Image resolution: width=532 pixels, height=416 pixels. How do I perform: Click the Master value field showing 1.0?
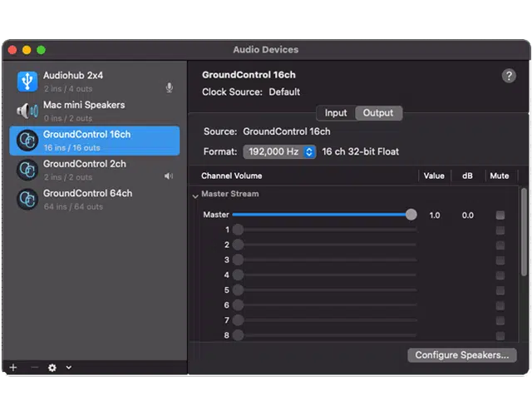point(434,215)
